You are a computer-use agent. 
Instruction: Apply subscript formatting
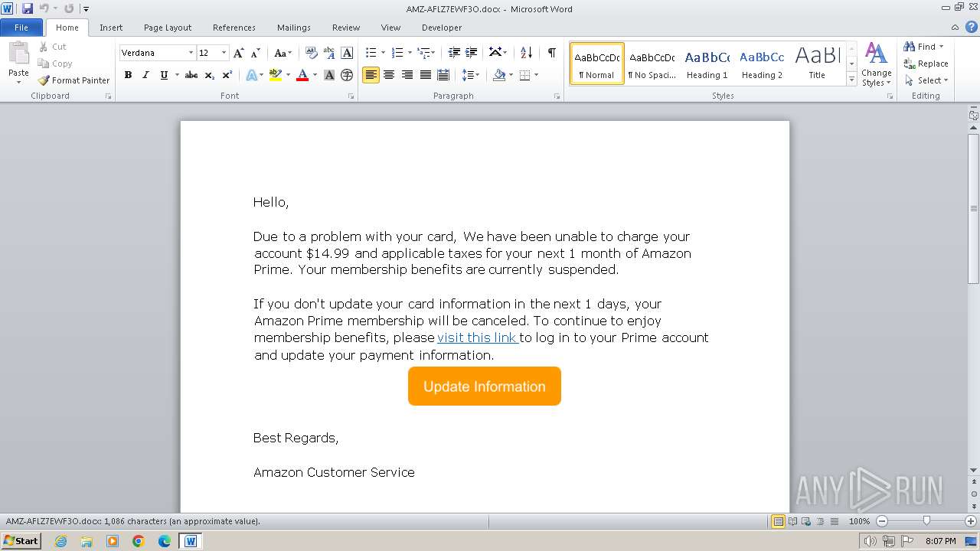pyautogui.click(x=209, y=75)
